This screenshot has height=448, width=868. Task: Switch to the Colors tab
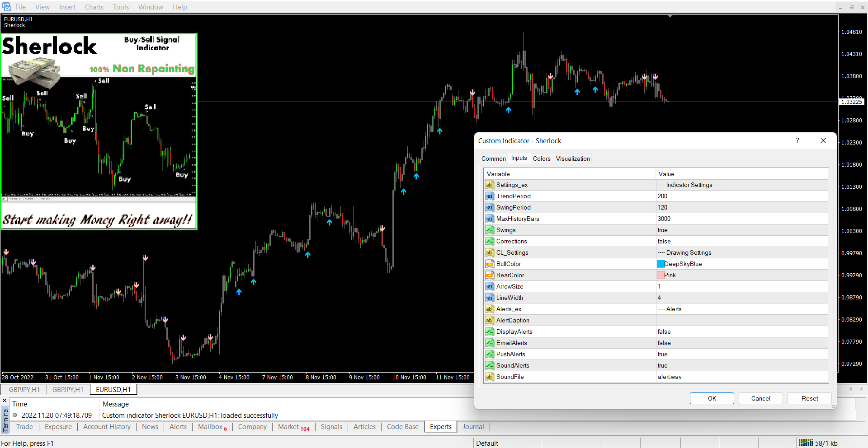(541, 159)
